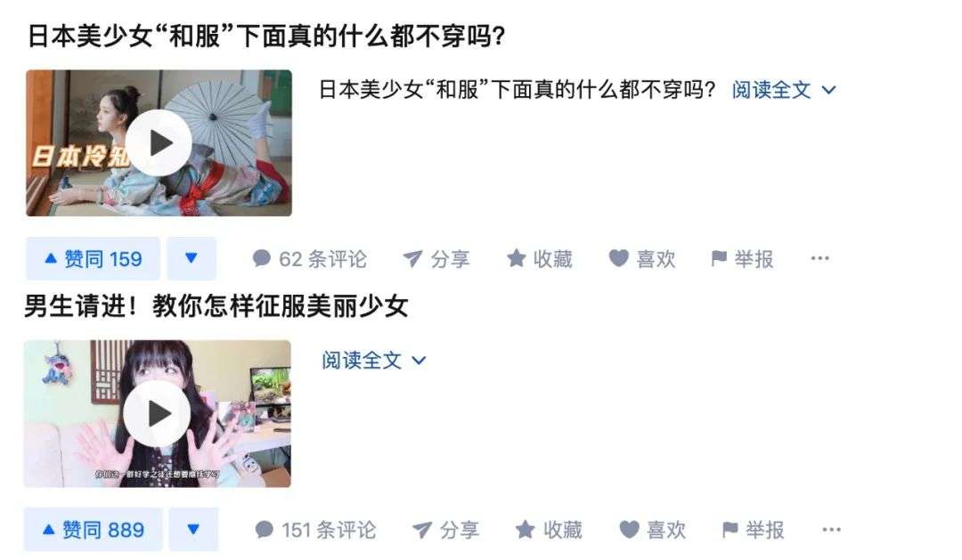Open the 151 comments on second post
Image resolution: width=962 pixels, height=560 pixels.
click(315, 530)
